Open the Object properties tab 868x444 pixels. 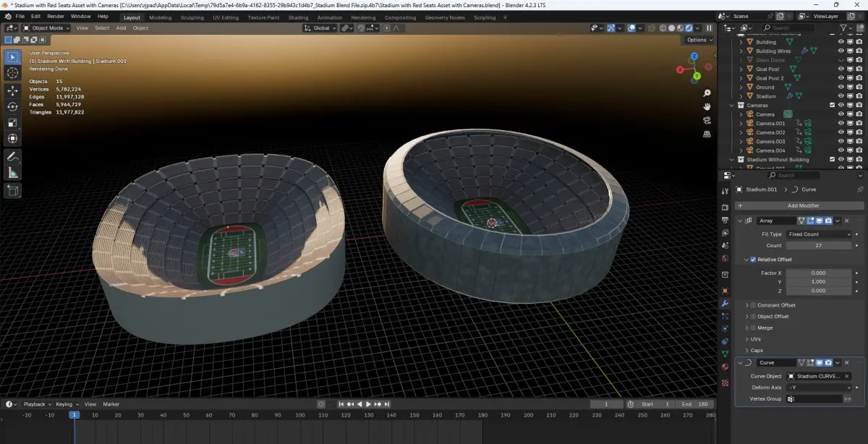[725, 290]
